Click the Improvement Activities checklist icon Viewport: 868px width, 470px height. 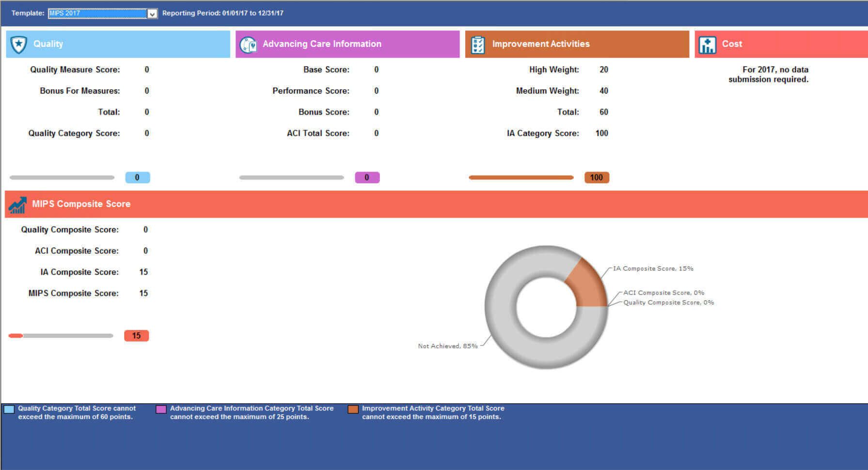pyautogui.click(x=478, y=45)
